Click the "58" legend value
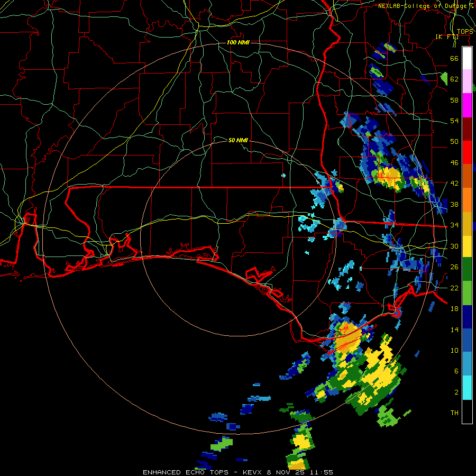476x476 pixels. click(454, 100)
